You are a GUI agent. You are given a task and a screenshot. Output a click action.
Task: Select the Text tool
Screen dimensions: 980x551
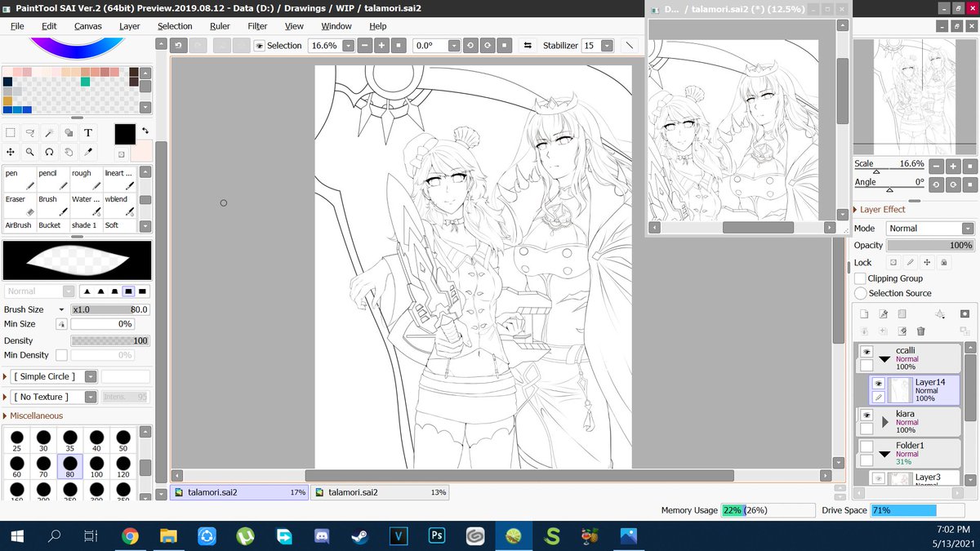pyautogui.click(x=89, y=132)
